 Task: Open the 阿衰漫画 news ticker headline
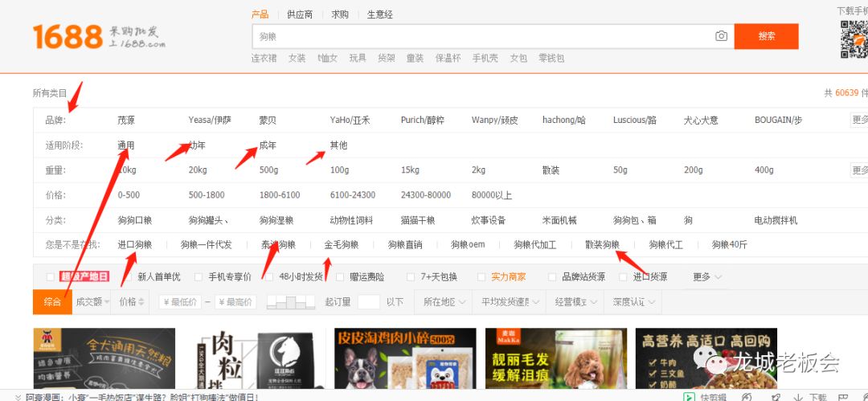(x=142, y=397)
